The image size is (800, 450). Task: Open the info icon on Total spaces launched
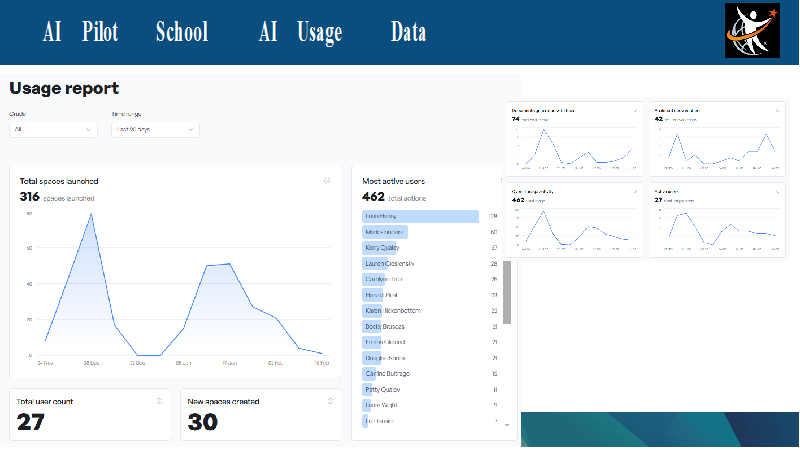pos(327,181)
